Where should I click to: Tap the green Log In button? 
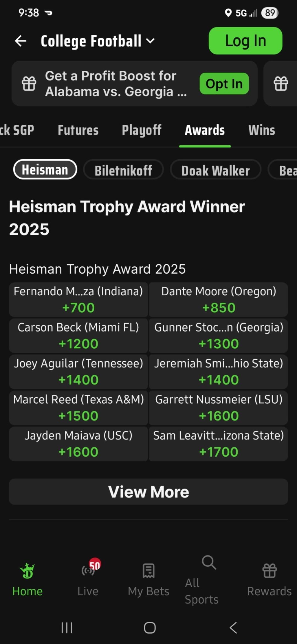[245, 41]
